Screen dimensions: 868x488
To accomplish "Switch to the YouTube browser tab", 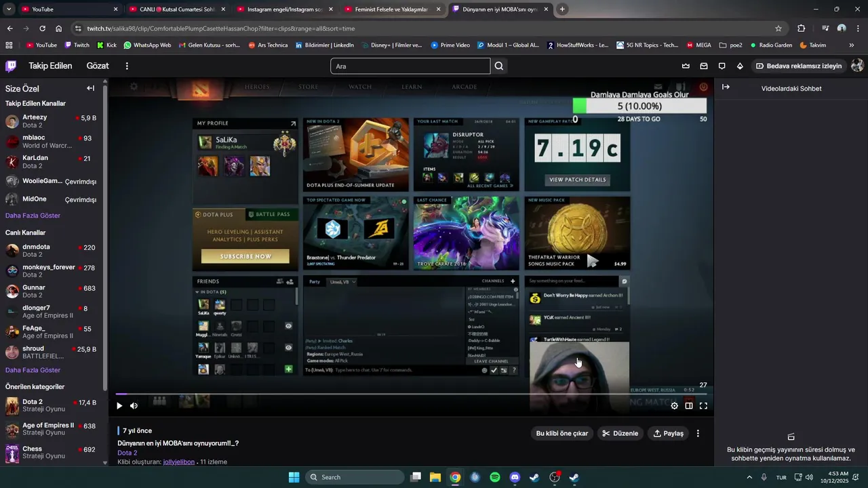I will 68,9.
